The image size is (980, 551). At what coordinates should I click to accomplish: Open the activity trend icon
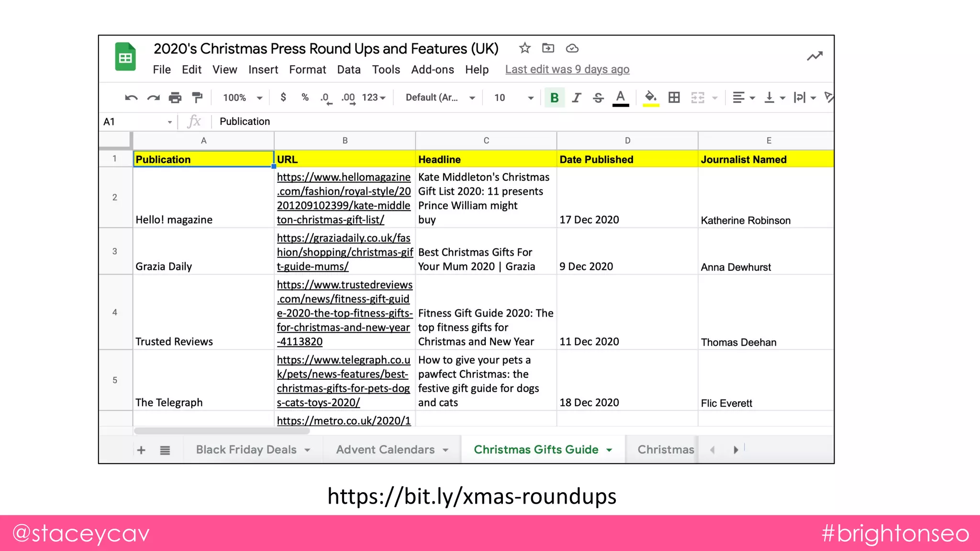(815, 56)
